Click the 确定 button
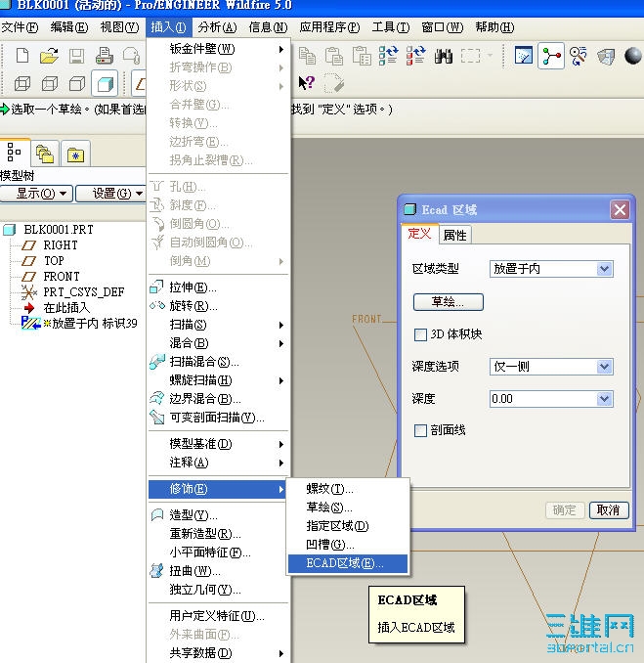Screen dimensions: 644x663 (565, 510)
